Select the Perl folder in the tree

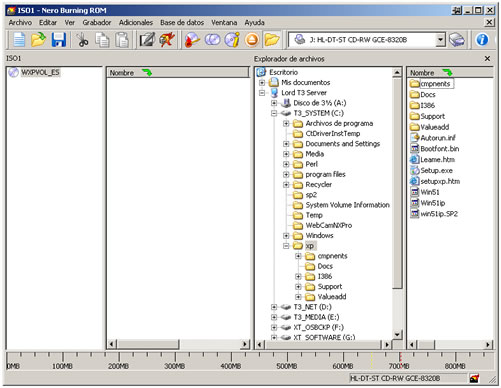pyautogui.click(x=312, y=164)
